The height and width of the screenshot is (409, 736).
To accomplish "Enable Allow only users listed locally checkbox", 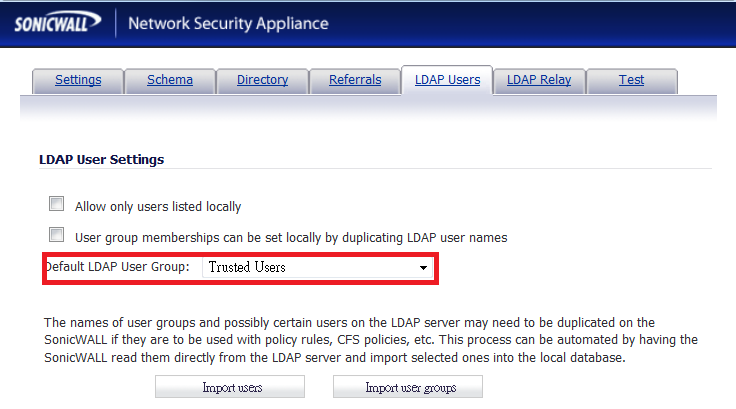I will (x=57, y=205).
